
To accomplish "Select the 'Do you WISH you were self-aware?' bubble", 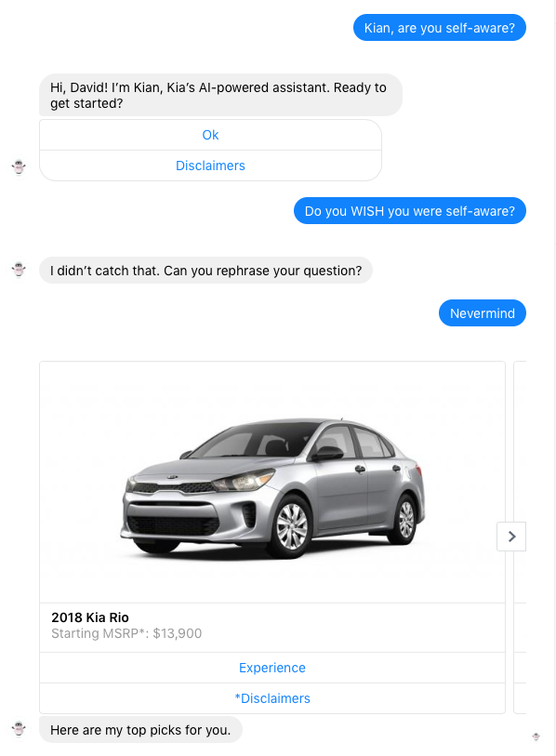I will coord(409,211).
